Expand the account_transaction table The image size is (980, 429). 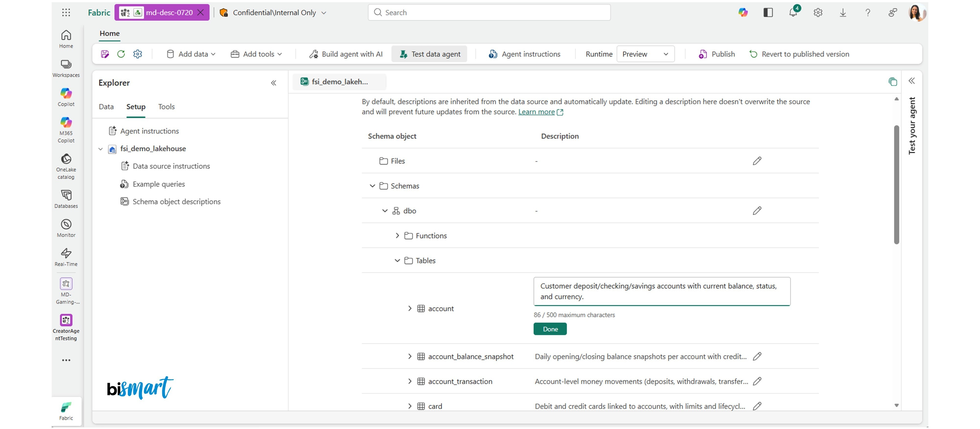click(x=410, y=381)
